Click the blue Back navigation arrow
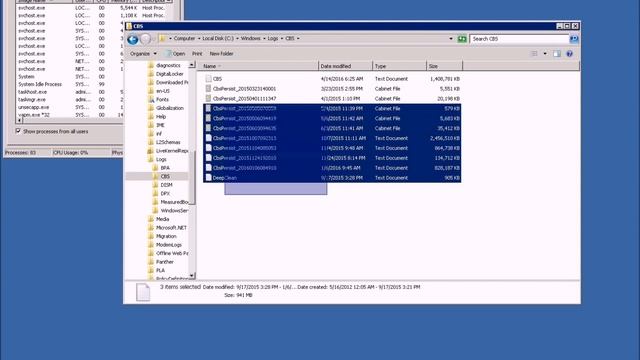The height and width of the screenshot is (360, 640). pyautogui.click(x=132, y=39)
